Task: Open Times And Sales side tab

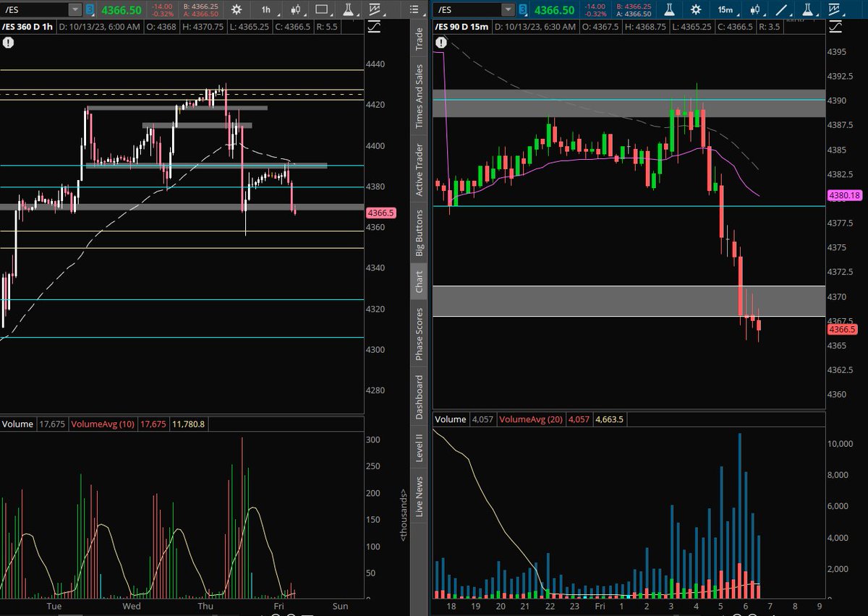Action: [x=419, y=97]
